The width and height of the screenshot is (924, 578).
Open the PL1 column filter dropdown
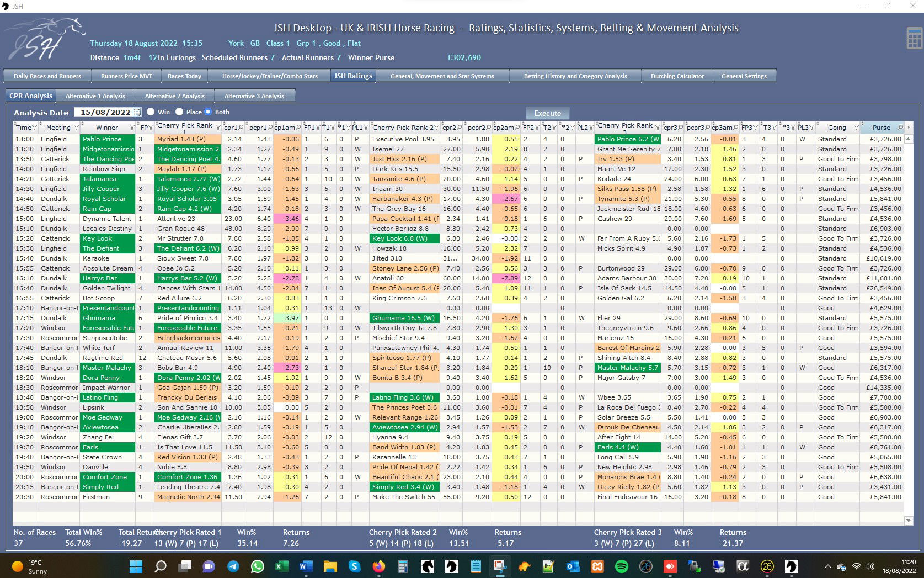point(366,128)
